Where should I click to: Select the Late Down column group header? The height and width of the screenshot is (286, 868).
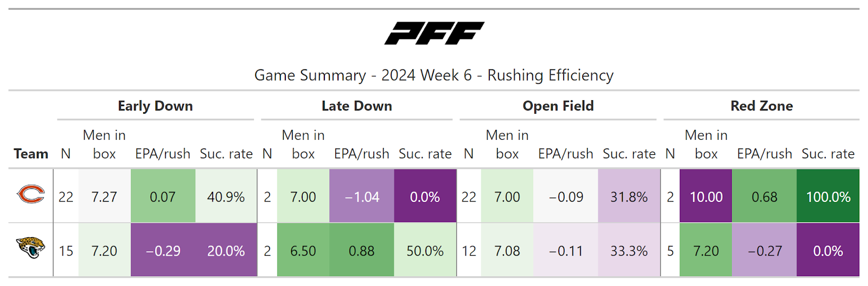tap(356, 106)
